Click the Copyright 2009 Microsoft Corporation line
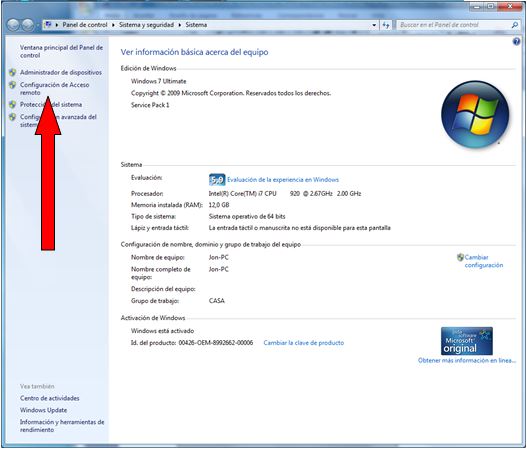 coord(231,93)
